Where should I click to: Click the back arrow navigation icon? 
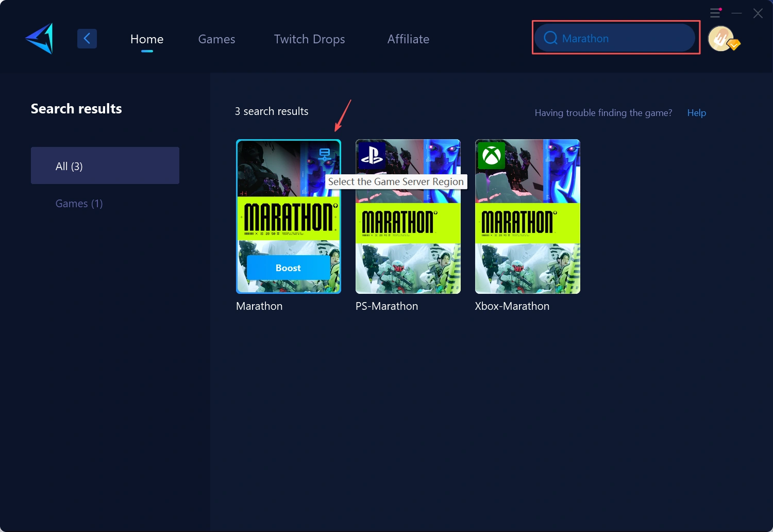[x=87, y=38]
